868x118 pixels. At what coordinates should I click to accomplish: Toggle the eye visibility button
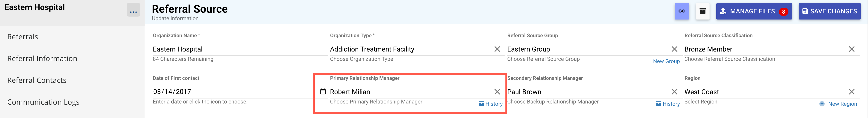coord(681,11)
